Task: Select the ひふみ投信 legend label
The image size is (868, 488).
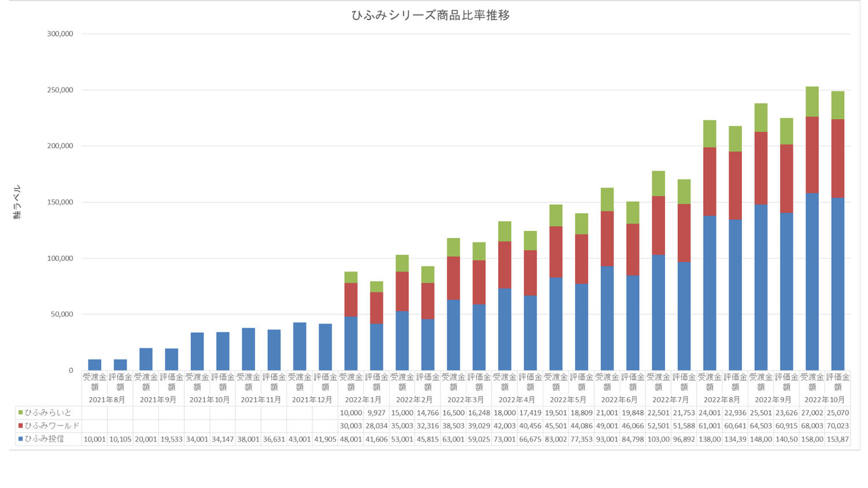Action: [44, 439]
